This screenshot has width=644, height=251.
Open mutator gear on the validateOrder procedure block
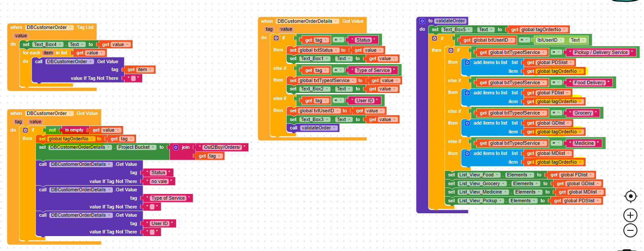tap(422, 21)
